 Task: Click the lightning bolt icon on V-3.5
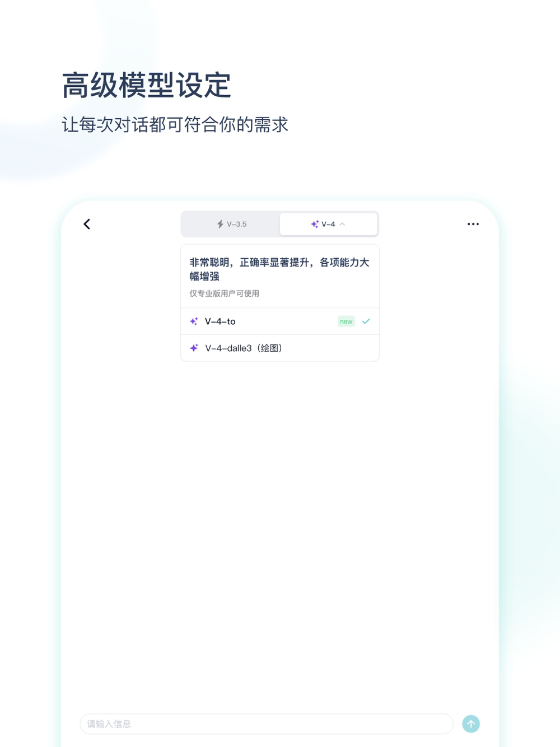point(220,224)
